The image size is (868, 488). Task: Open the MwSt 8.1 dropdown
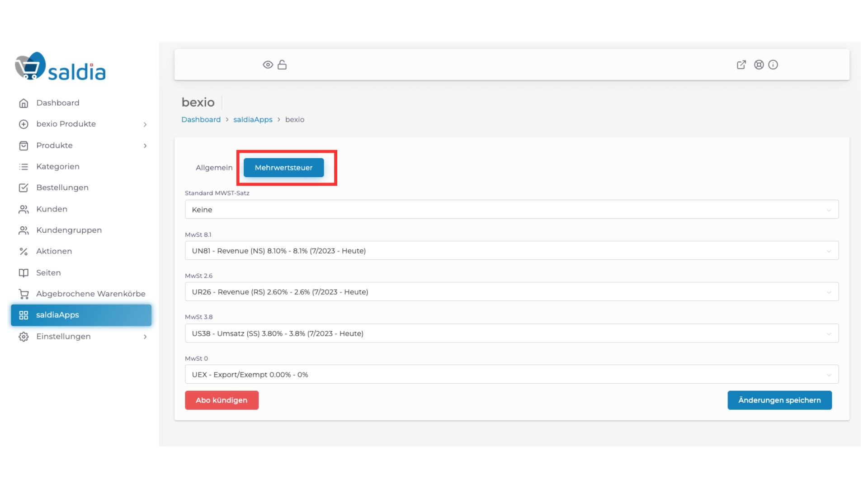[512, 251]
